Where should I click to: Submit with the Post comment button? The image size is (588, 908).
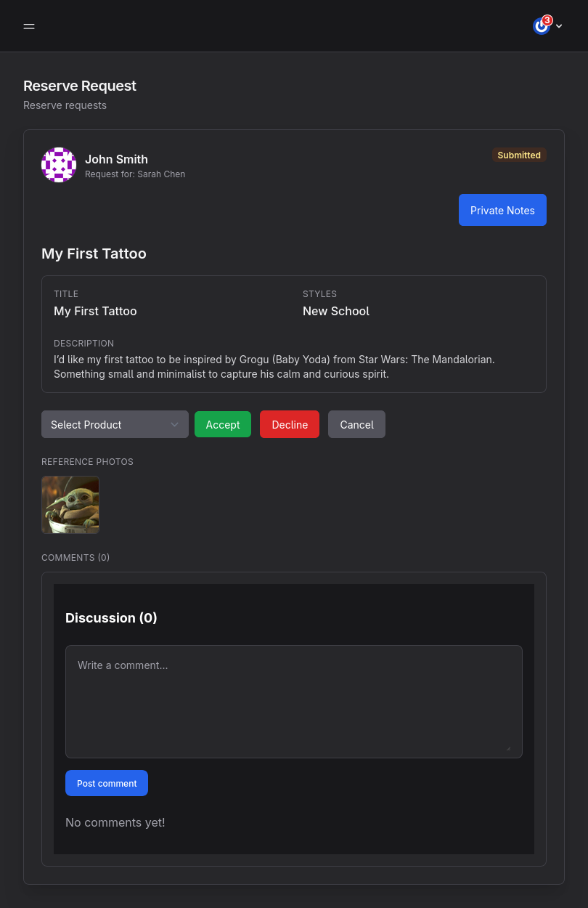(107, 783)
